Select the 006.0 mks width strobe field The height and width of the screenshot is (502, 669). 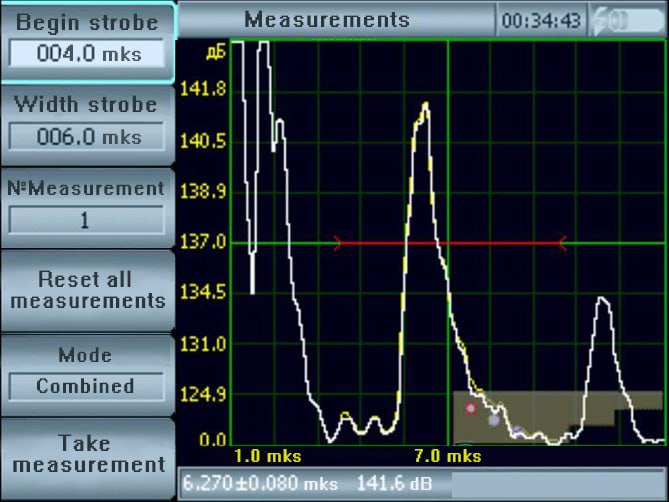(87, 137)
